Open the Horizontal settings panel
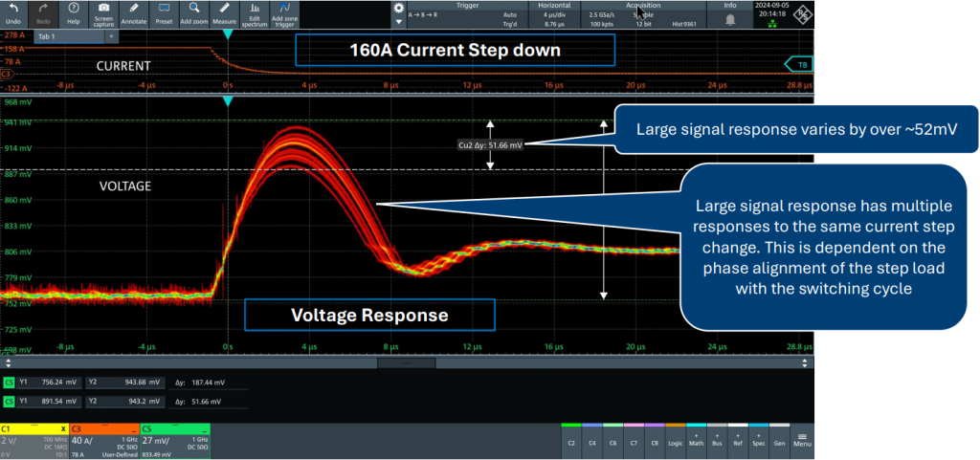The height and width of the screenshot is (460, 980). pos(554,14)
